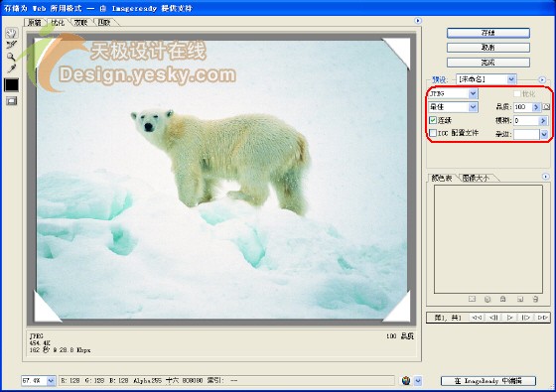Image resolution: width=556 pixels, height=392 pixels.
Task: Select the Eyedropper tool
Action: 11,68
